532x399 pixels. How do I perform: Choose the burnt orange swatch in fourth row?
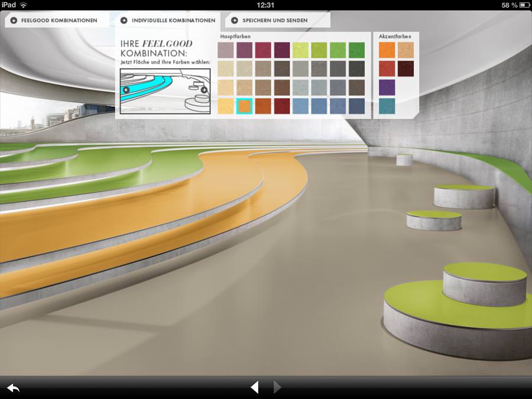[263, 106]
